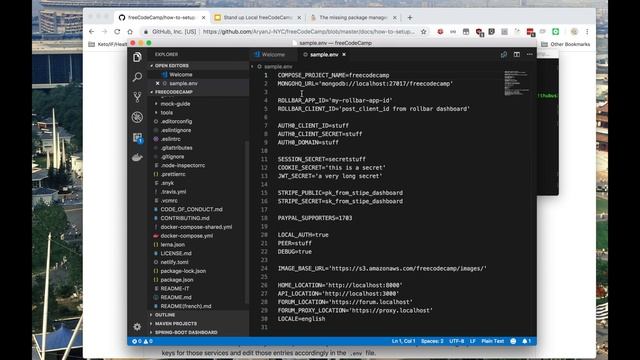Viewport: 640px width, 360px height.
Task: Click Chrome's back arrow
Action: point(91,31)
